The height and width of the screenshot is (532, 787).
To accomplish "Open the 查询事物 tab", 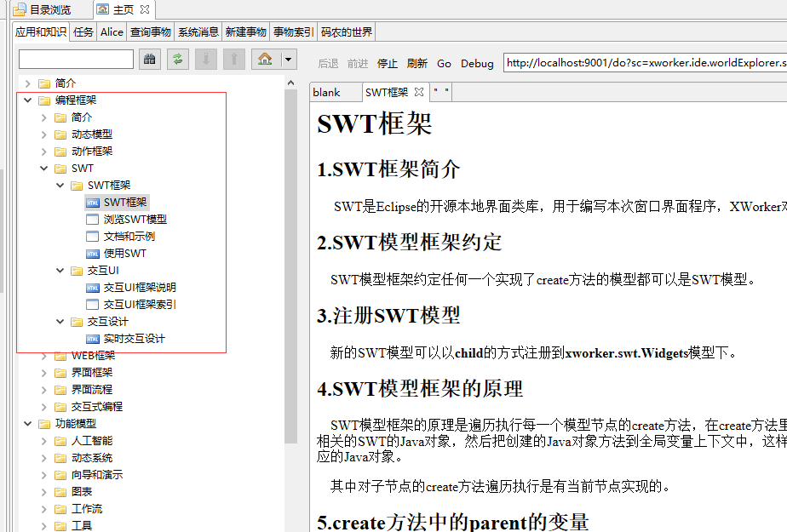I will (151, 32).
